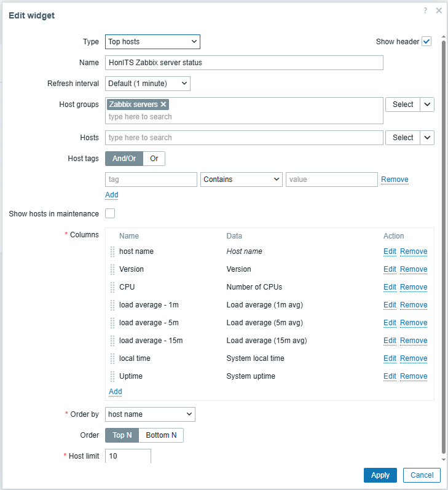
Task: Click the Add column link
Action: (x=115, y=392)
